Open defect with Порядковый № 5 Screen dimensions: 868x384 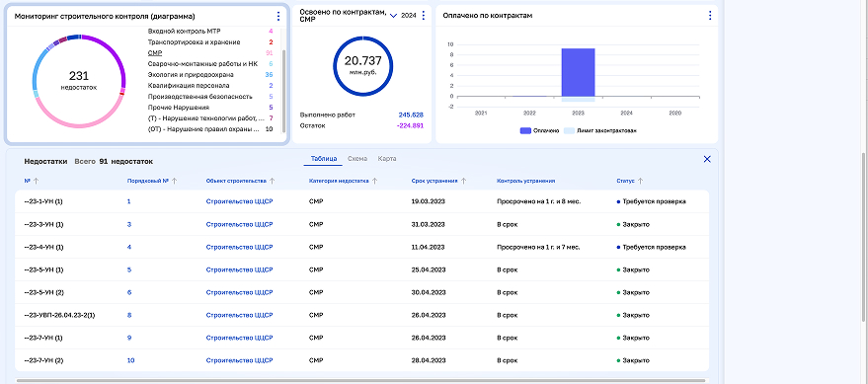tap(129, 269)
